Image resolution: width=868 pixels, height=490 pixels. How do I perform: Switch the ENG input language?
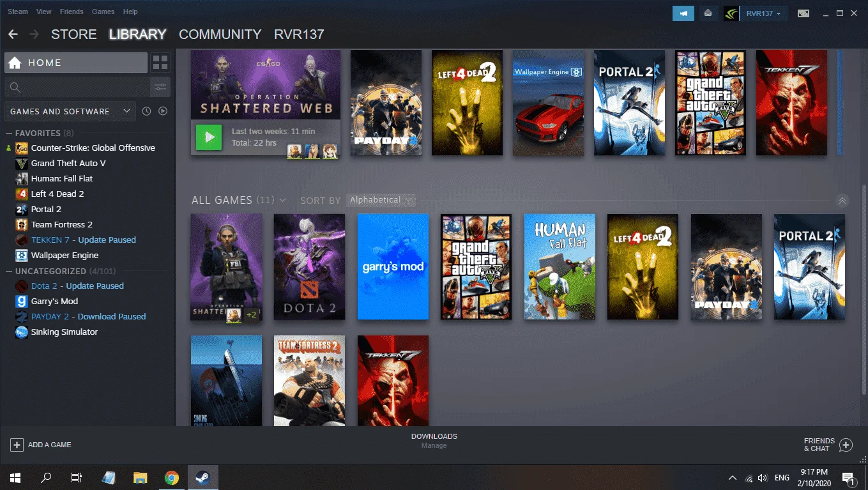[782, 478]
